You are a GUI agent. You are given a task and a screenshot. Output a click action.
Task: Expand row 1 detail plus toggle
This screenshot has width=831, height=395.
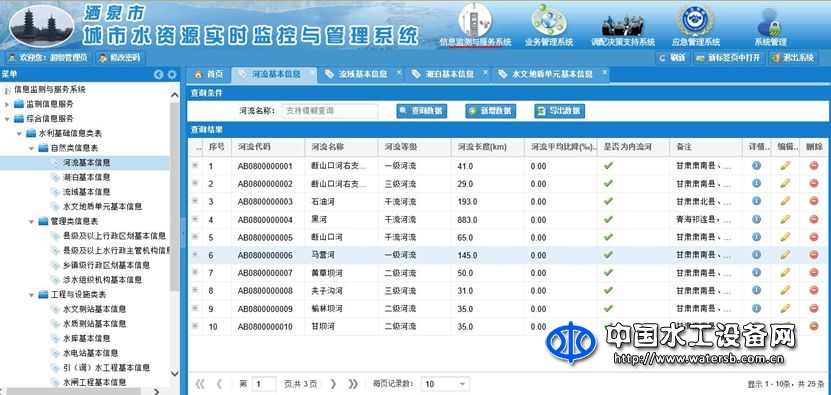tap(195, 165)
